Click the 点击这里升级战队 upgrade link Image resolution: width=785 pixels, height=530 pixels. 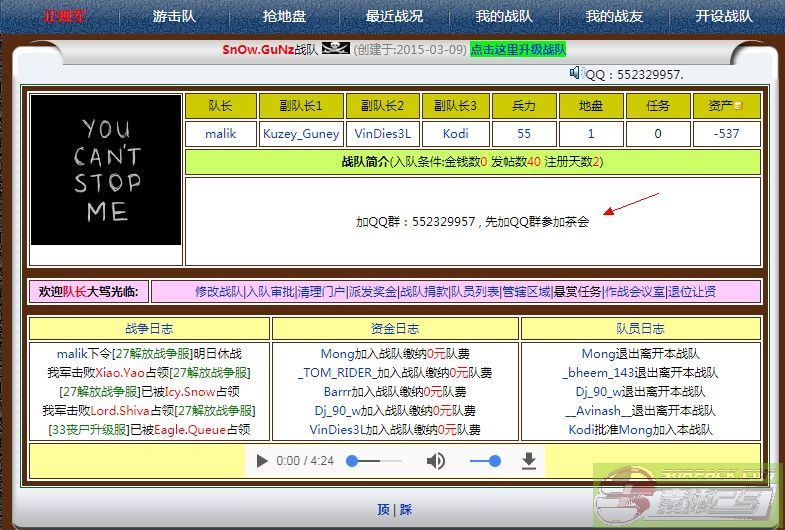coord(518,49)
